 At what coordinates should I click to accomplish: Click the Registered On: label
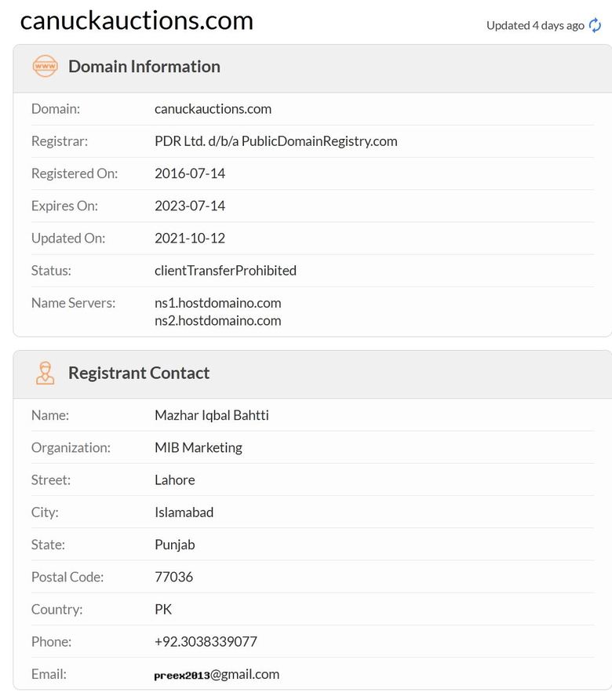click(75, 173)
